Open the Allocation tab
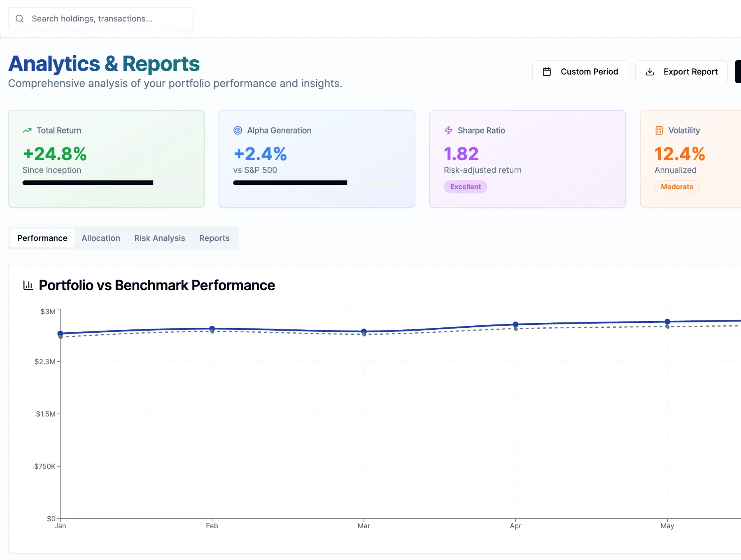 pos(101,238)
